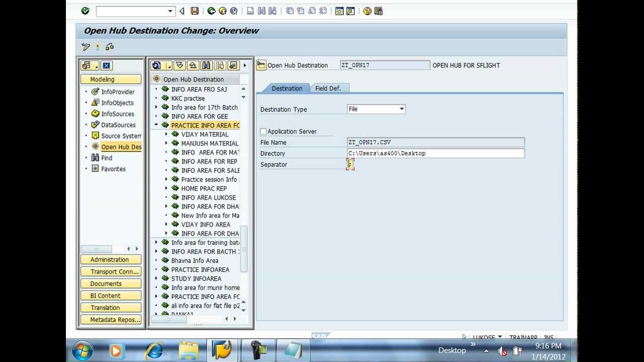Expand the MANJUSH MATERIAL node
Viewport: 644px width, 362px height.
pos(166,143)
